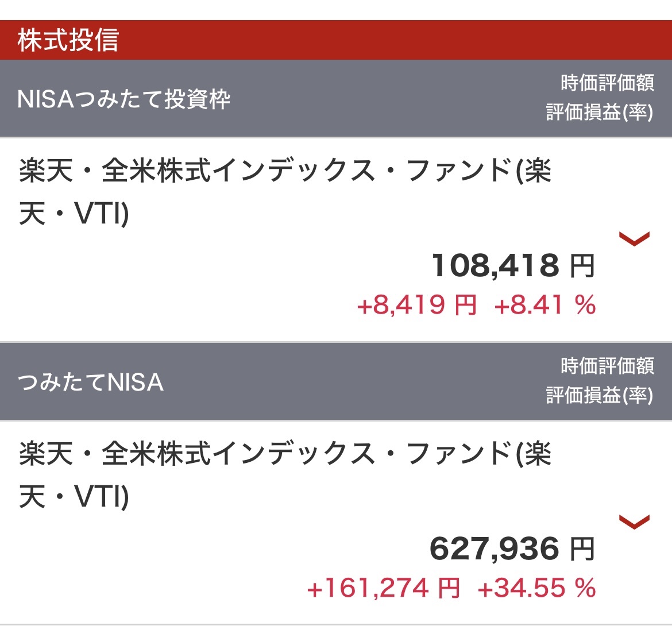
Task: Open the fund name under つみたてNISA
Action: 285,476
